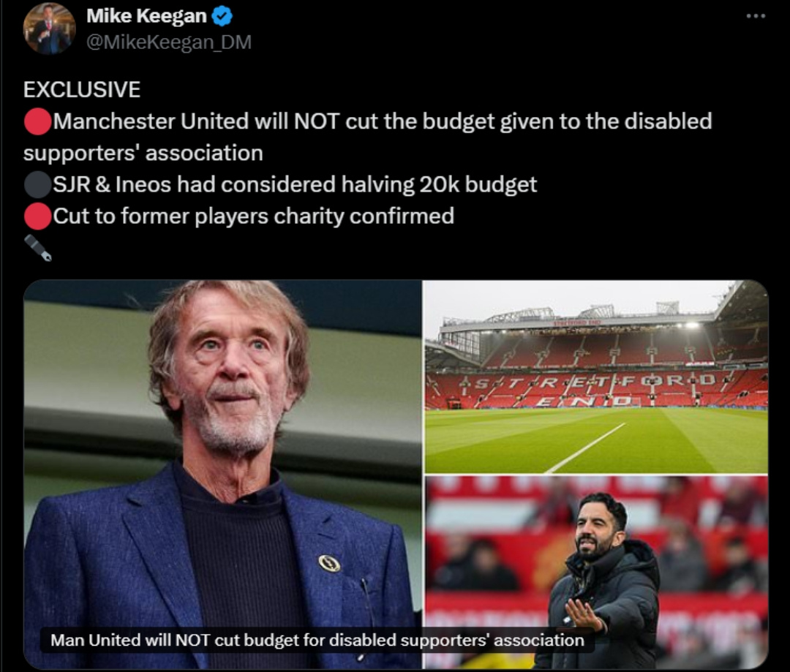
Task: Click the red circle emoji before Manchester United
Action: 38,121
